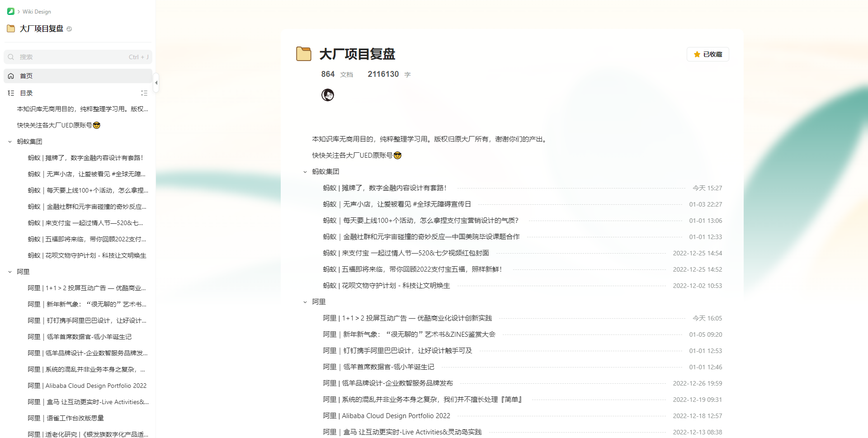Collapse the 阿里 group in sidebar tree
This screenshot has height=438, width=868.
(x=10, y=272)
